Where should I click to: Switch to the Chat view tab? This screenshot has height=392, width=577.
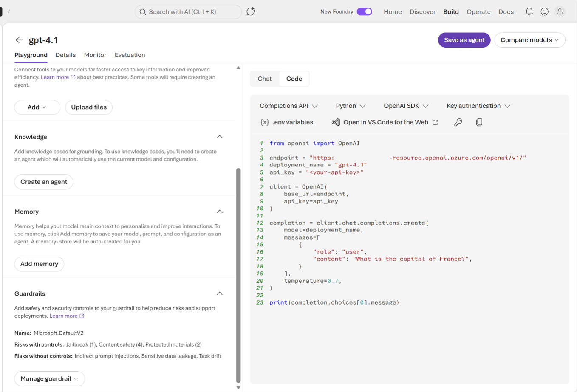tap(265, 79)
